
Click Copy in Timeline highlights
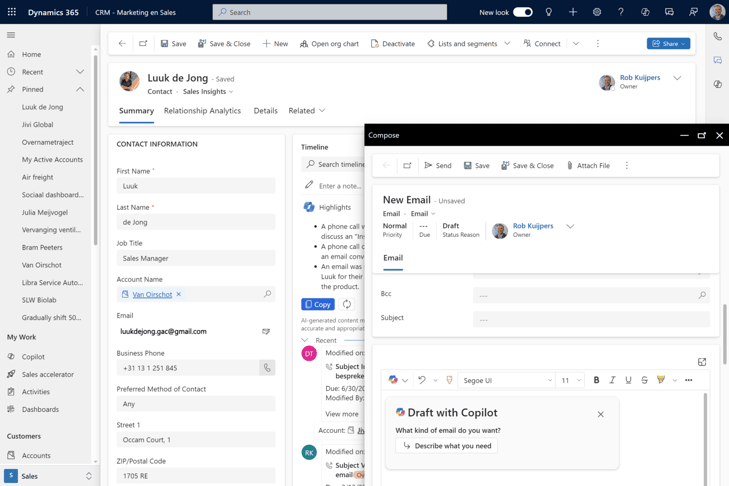coord(318,304)
